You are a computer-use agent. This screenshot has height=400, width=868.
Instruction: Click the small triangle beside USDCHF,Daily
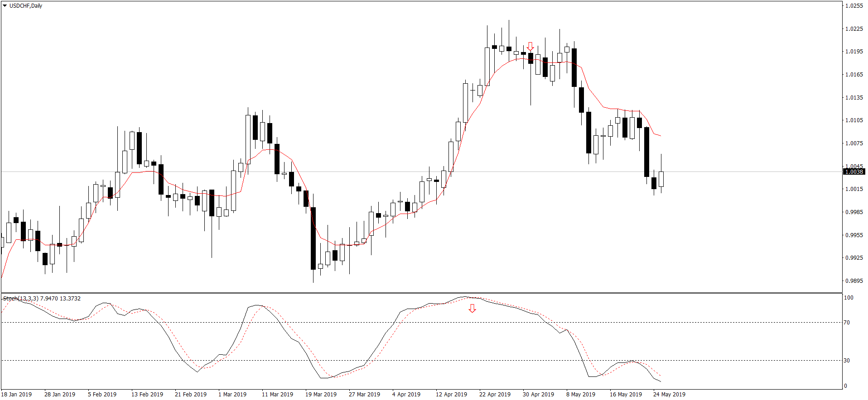[5, 6]
